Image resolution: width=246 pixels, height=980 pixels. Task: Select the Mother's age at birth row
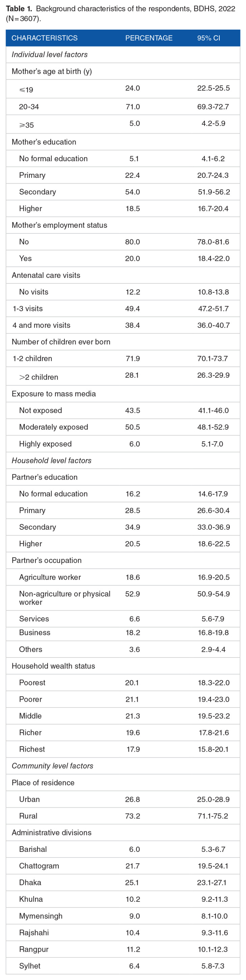[x=51, y=71]
